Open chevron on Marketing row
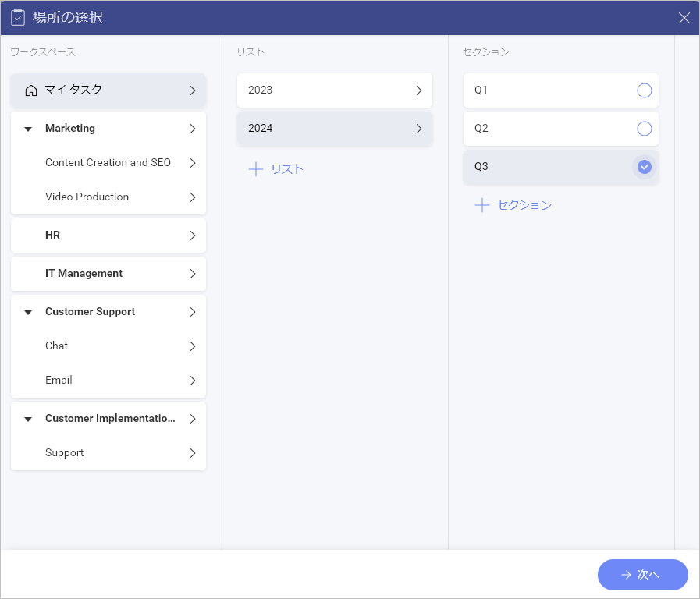Viewport: 700px width, 599px height. pyautogui.click(x=193, y=129)
